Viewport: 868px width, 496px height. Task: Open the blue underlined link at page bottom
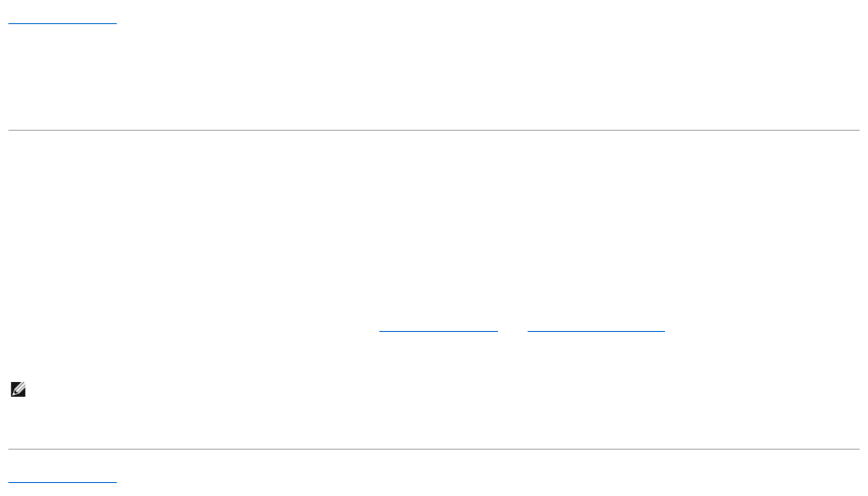click(x=62, y=477)
